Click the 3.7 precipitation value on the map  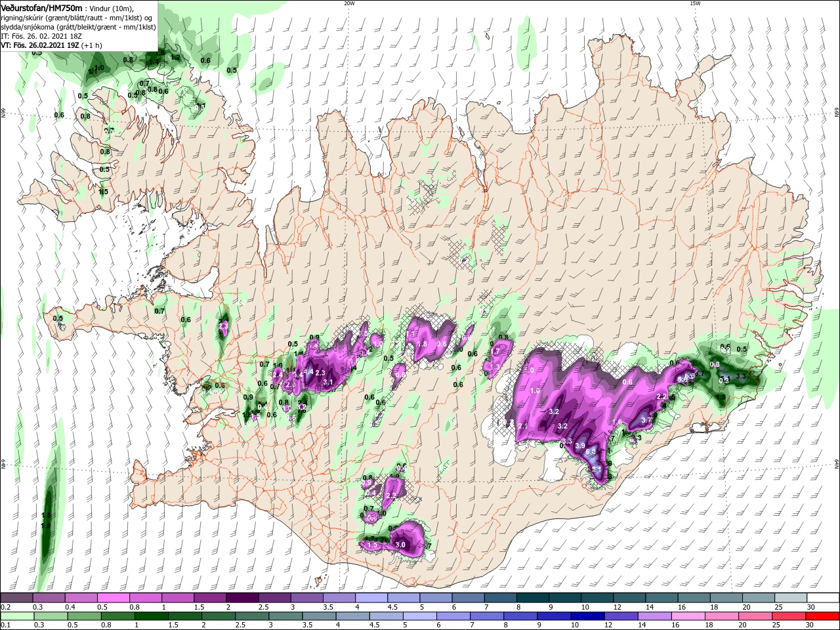tap(646, 420)
